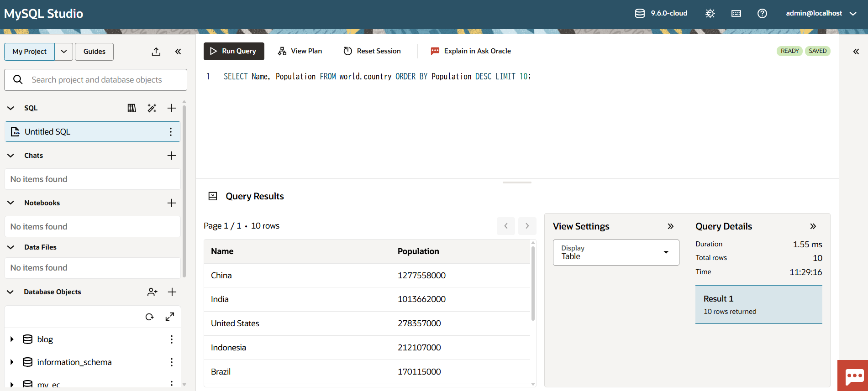Open the keyboard shortcuts icon
The width and height of the screenshot is (868, 391).
pyautogui.click(x=736, y=14)
